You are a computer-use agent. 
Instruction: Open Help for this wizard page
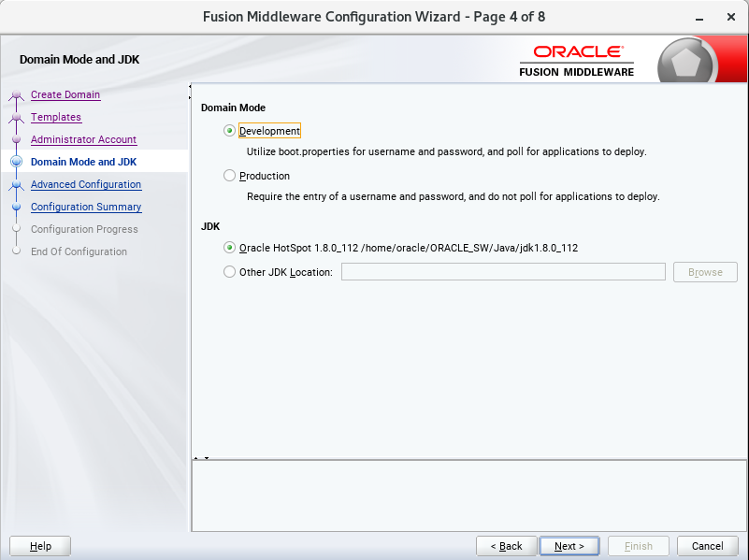[x=39, y=546]
